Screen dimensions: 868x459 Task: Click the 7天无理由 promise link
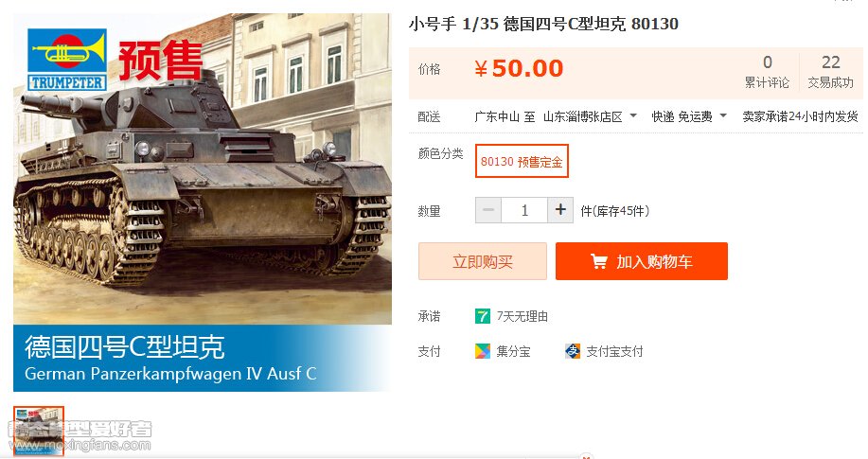click(522, 316)
